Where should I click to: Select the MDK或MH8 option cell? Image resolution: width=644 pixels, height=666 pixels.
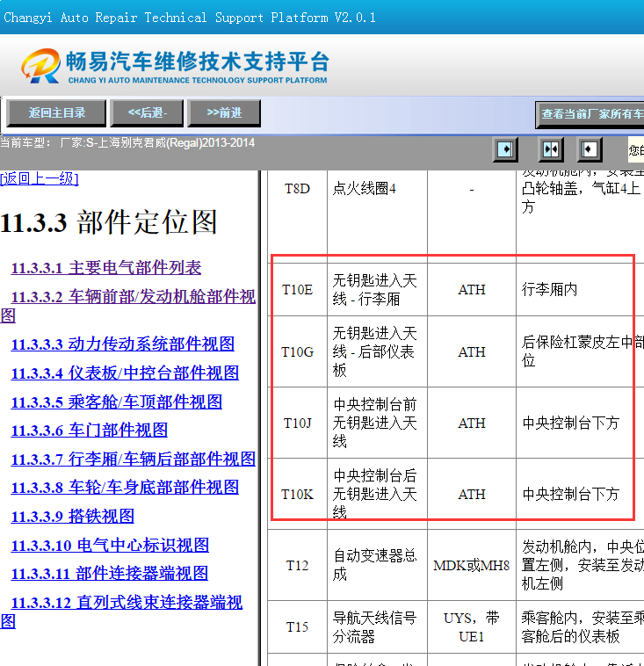click(x=472, y=565)
